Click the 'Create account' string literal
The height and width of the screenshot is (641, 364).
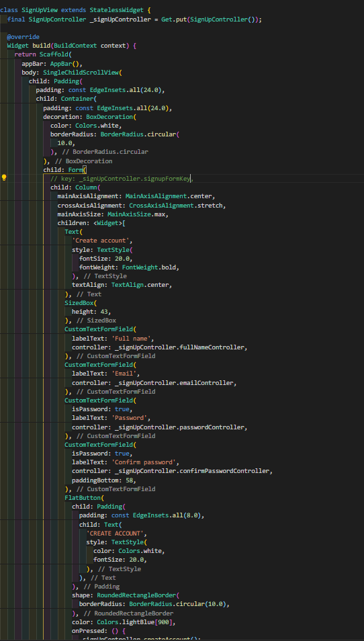tap(102, 241)
